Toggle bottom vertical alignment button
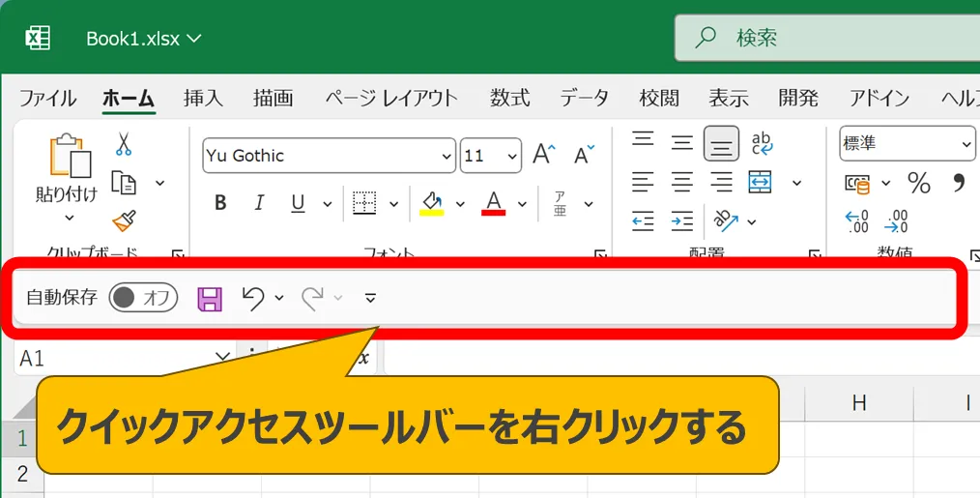This screenshot has height=498, width=980. pyautogui.click(x=721, y=144)
